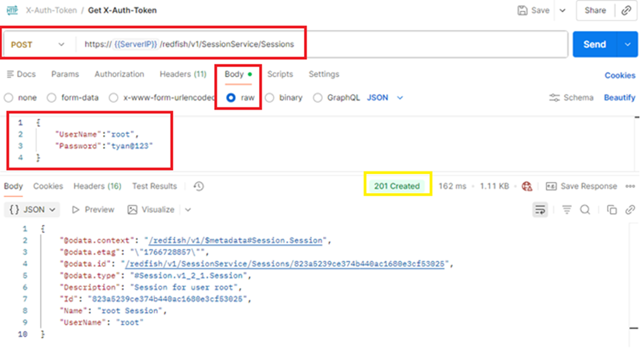Copy the response body using copy icon
Image resolution: width=644 pixels, height=348 pixels.
pos(612,210)
